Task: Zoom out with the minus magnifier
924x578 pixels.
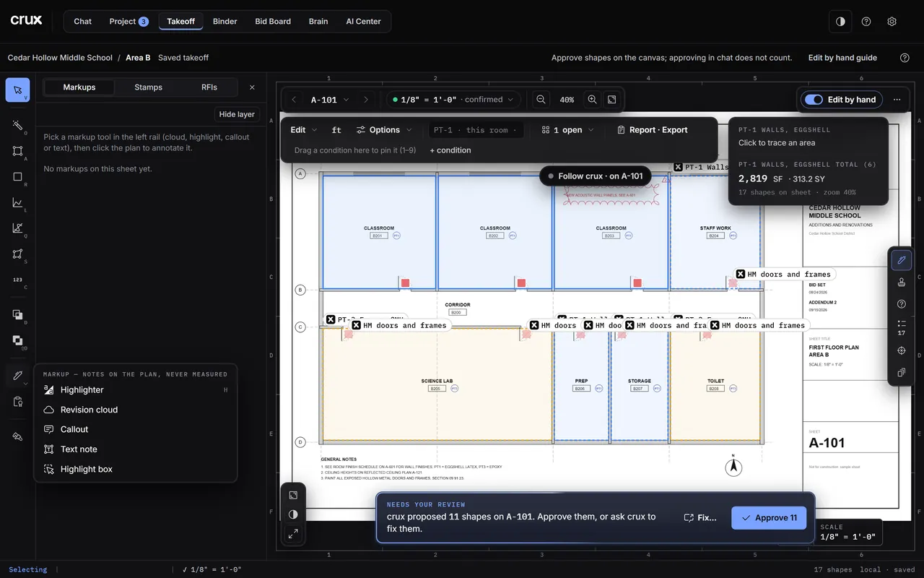Action: point(541,100)
